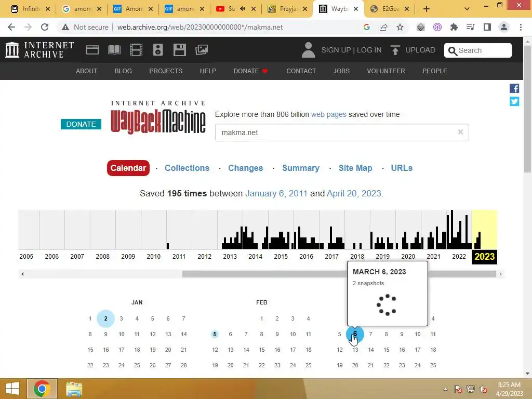Open a new browser tab
The width and height of the screenshot is (532, 399).
coord(427,9)
